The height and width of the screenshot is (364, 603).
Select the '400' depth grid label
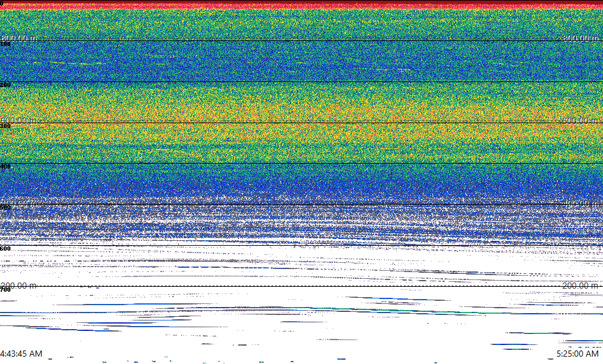(6, 167)
